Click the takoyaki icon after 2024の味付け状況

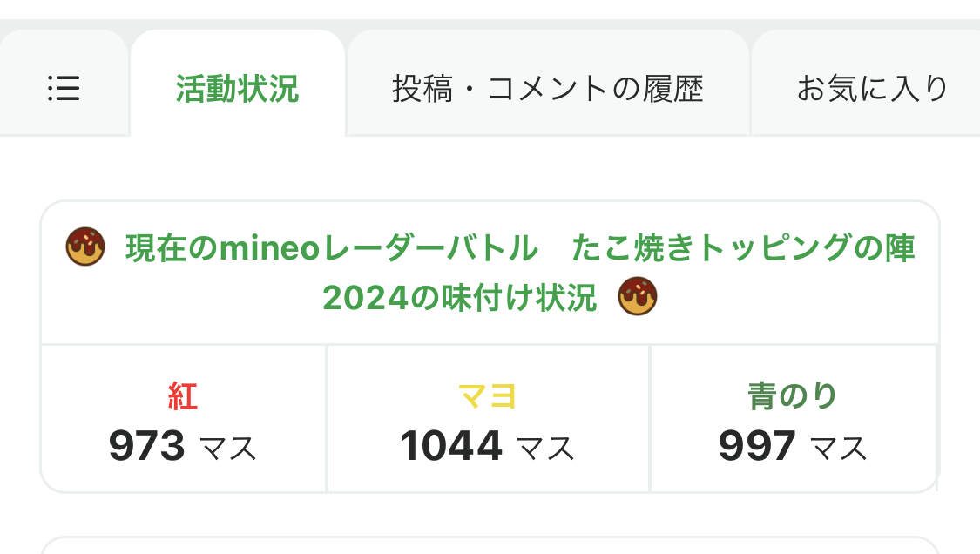coord(638,298)
